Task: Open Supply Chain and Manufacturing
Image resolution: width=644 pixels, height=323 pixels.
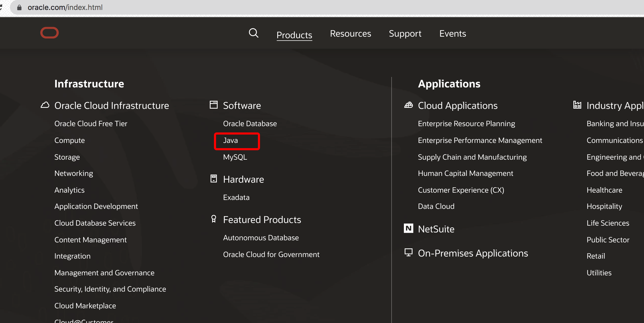Action: [x=472, y=157]
